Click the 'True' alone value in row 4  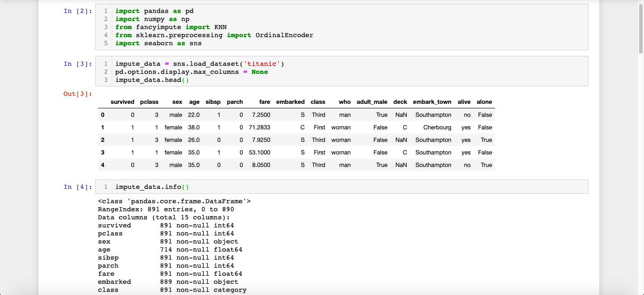(x=487, y=165)
